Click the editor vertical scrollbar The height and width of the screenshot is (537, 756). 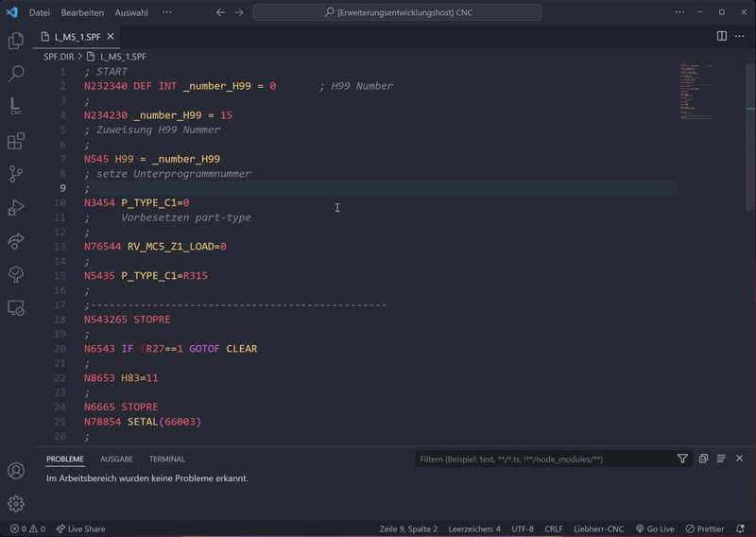point(750,137)
